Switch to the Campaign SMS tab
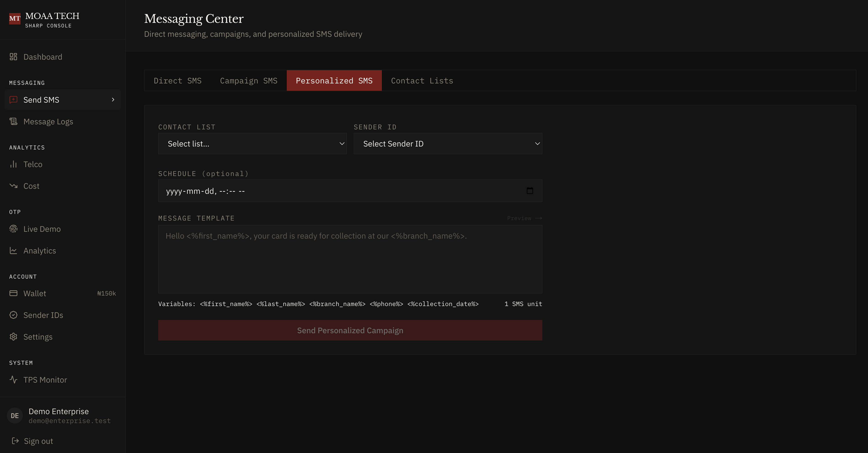The height and width of the screenshot is (453, 868). 249,81
